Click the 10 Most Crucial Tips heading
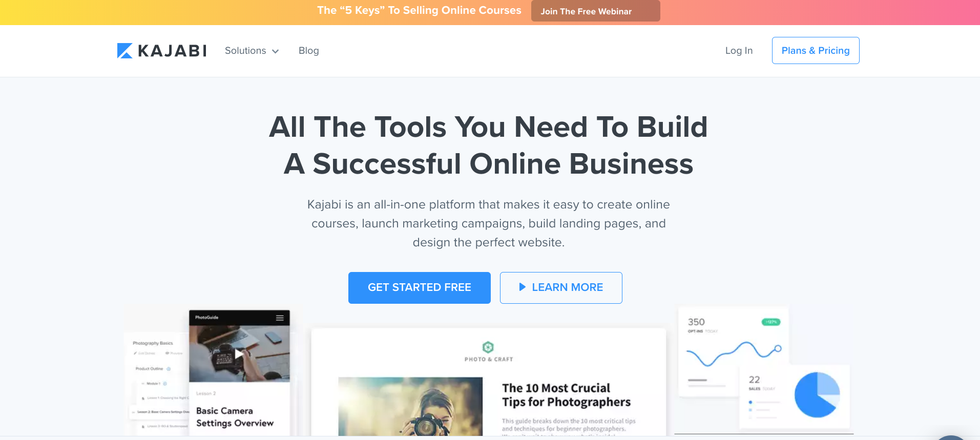980x440 pixels. coord(566,395)
